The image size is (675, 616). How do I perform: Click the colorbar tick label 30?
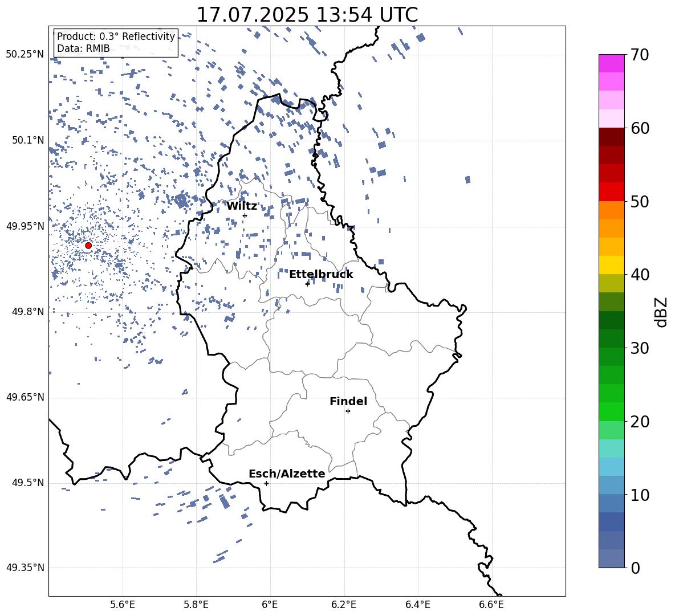640,348
